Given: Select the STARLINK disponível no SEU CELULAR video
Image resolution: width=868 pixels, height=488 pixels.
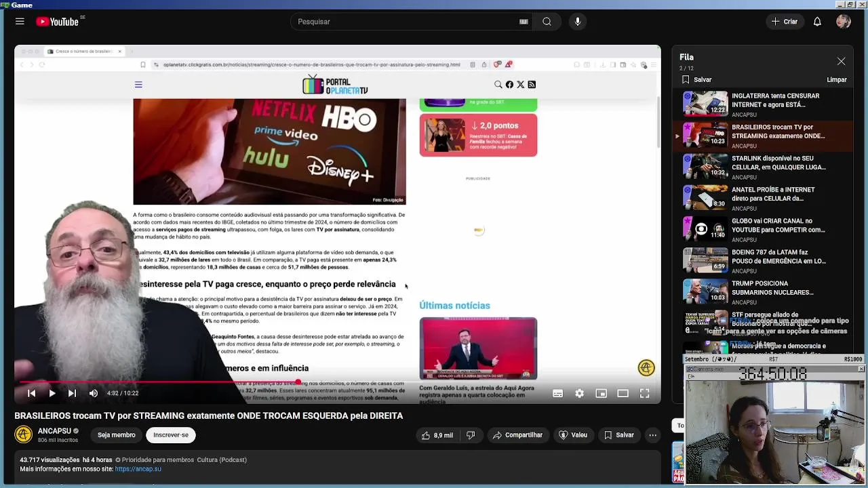Looking at the screenshot, I should pyautogui.click(x=764, y=167).
